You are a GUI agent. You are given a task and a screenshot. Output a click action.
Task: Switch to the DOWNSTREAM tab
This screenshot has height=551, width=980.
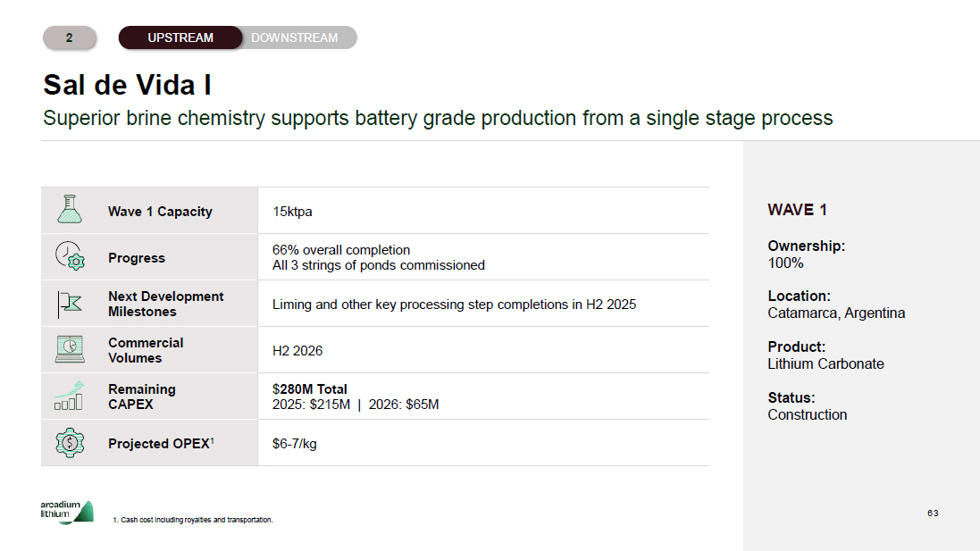pyautogui.click(x=295, y=38)
